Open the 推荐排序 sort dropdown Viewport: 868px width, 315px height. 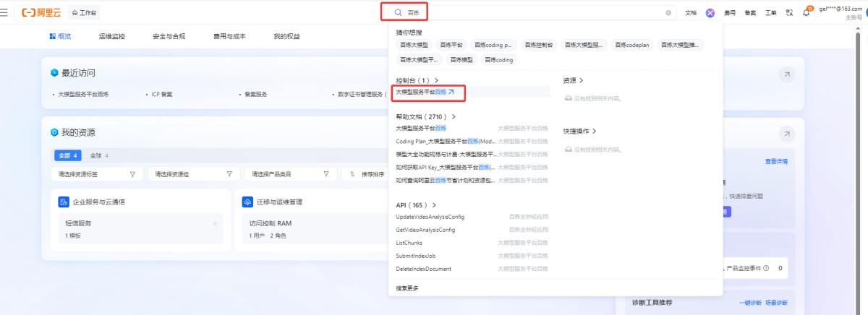tap(366, 174)
